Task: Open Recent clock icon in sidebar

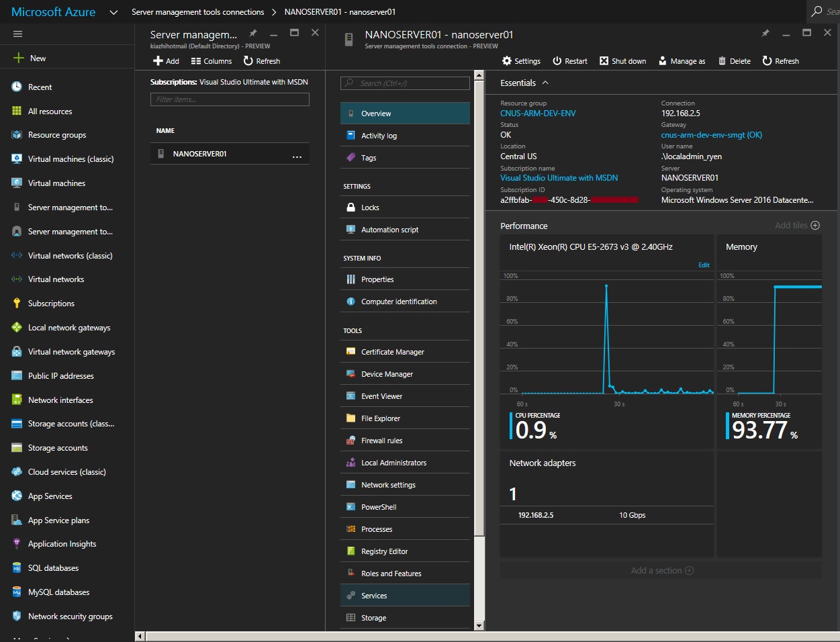Action: 17,87
